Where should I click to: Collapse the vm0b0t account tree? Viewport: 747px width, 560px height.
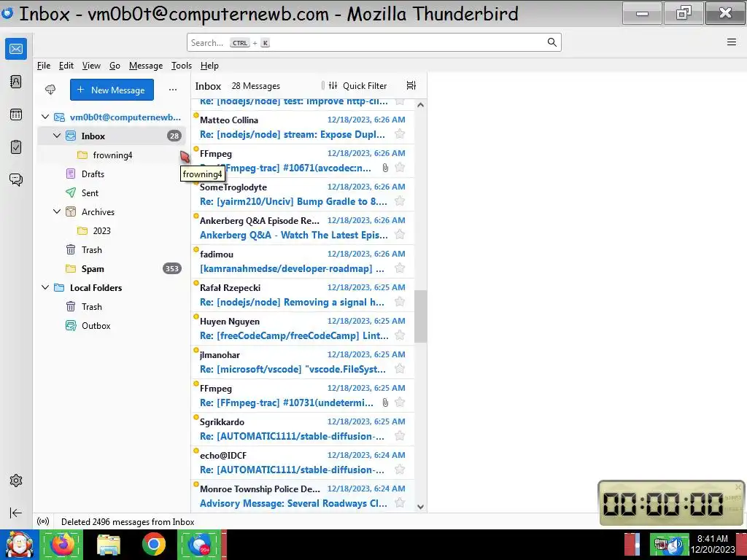pyautogui.click(x=45, y=117)
